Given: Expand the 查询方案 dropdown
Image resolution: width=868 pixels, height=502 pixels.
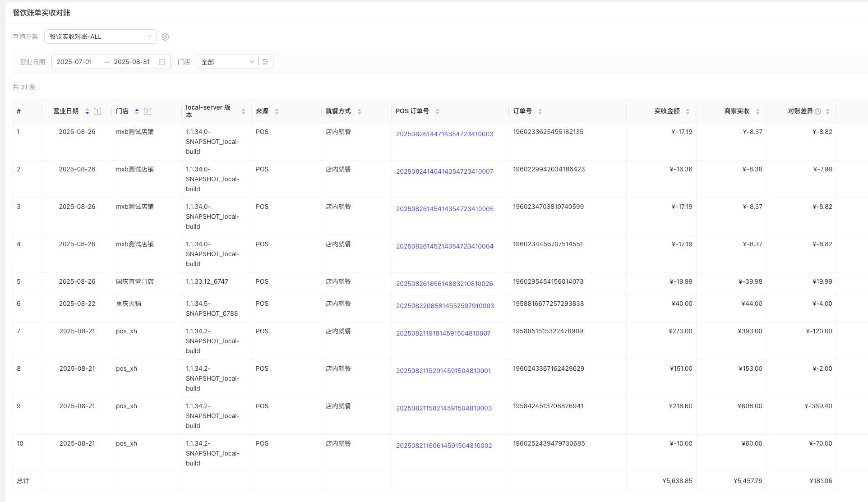Looking at the screenshot, I should pos(100,37).
